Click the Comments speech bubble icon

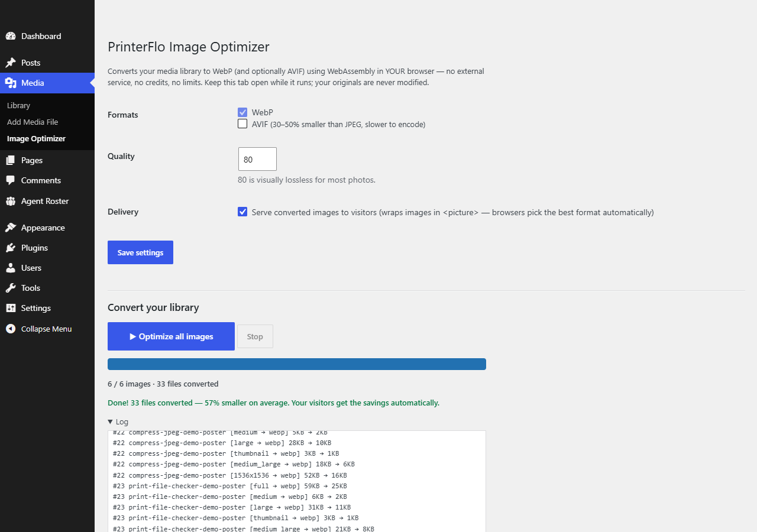click(x=11, y=180)
